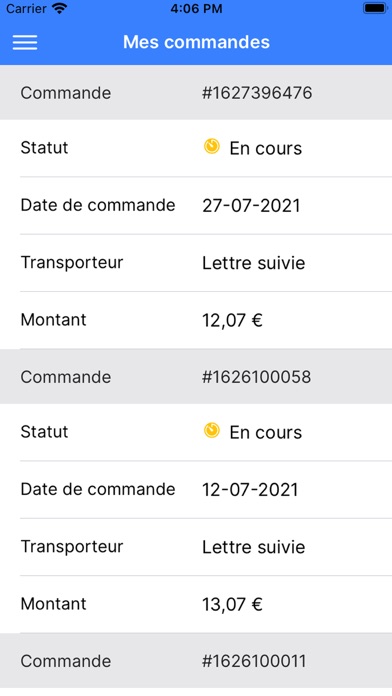This screenshot has width=392, height=696.
Task: Open order #1627396476 header
Action: coord(196,93)
